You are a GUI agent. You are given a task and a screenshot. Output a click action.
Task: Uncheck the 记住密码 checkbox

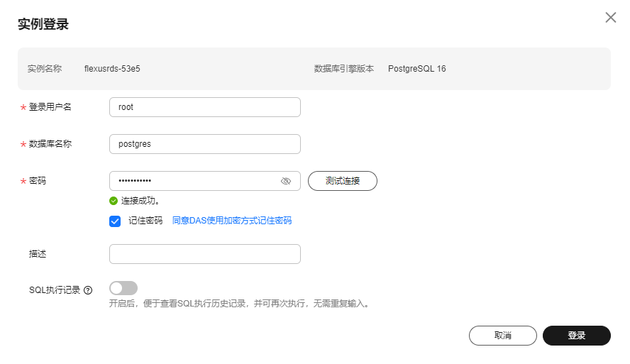[115, 221]
